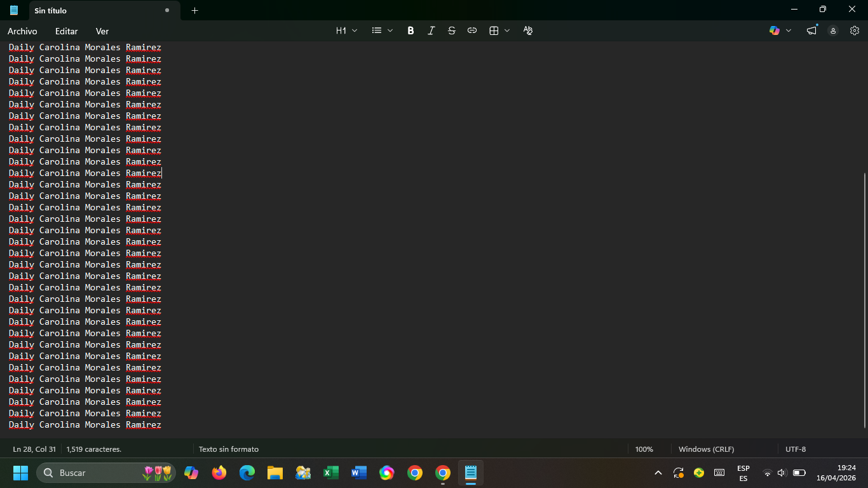This screenshot has height=488, width=868.
Task: Click the account profile icon
Action: coord(833,30)
